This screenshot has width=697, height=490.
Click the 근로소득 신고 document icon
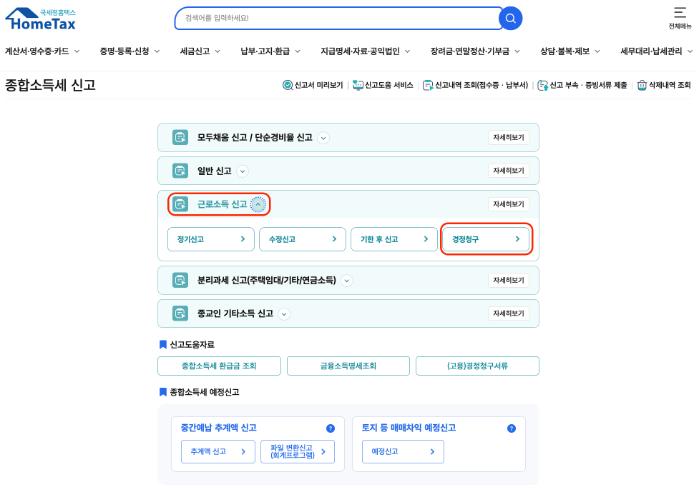coord(180,204)
